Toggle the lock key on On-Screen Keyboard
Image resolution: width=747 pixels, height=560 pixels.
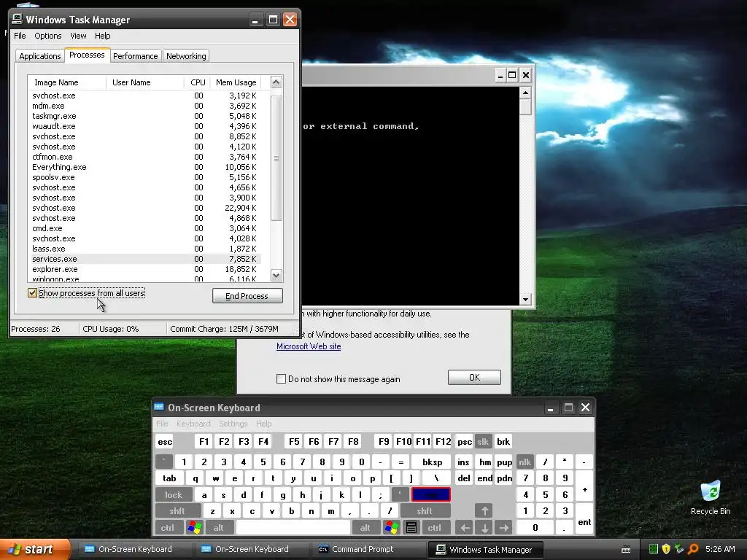pyautogui.click(x=174, y=495)
